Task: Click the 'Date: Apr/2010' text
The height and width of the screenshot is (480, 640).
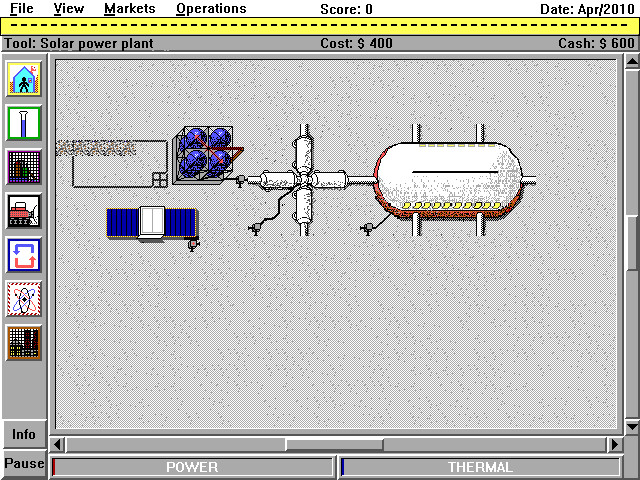Action: (587, 9)
